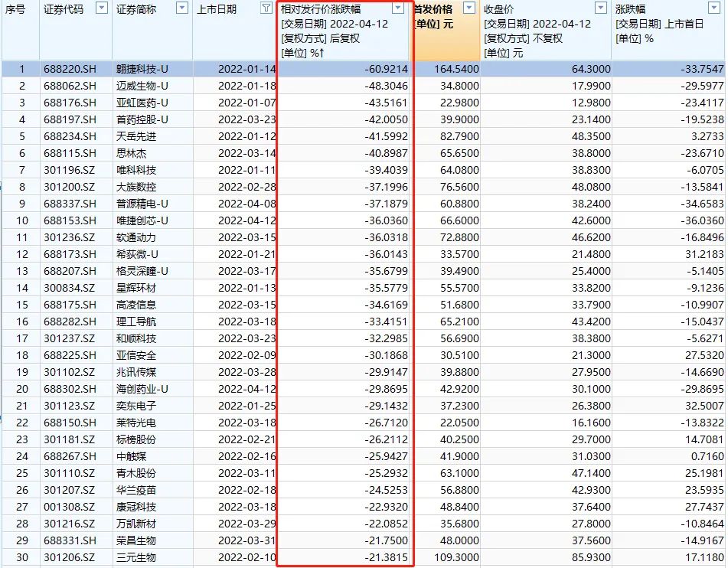
Task: Click the 亚虹医药-U cell
Action: [142, 103]
